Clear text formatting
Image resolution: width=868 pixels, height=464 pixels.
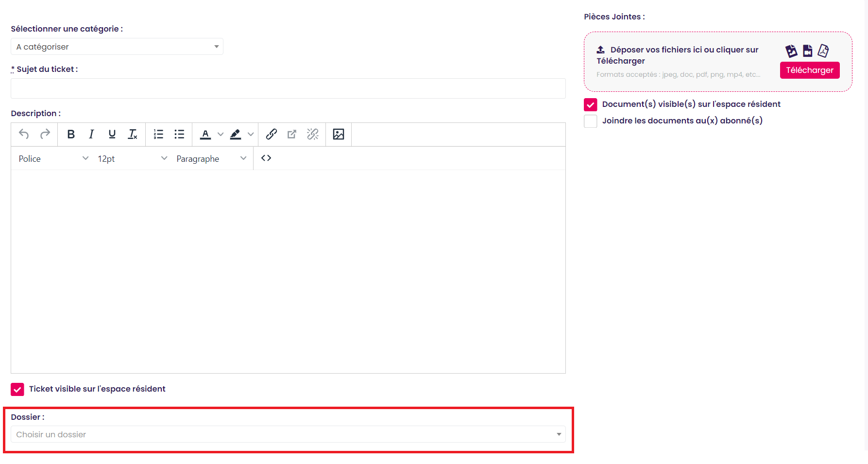[x=133, y=134]
